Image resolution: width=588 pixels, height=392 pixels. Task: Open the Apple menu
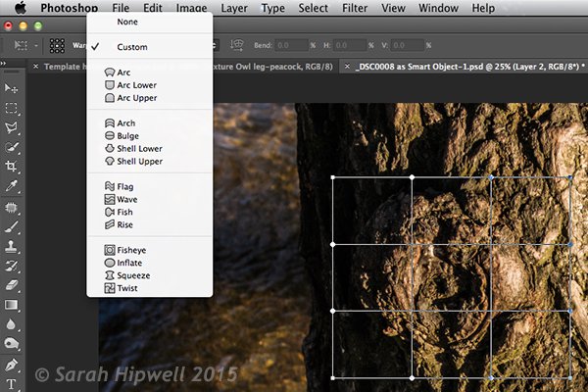(x=20, y=8)
